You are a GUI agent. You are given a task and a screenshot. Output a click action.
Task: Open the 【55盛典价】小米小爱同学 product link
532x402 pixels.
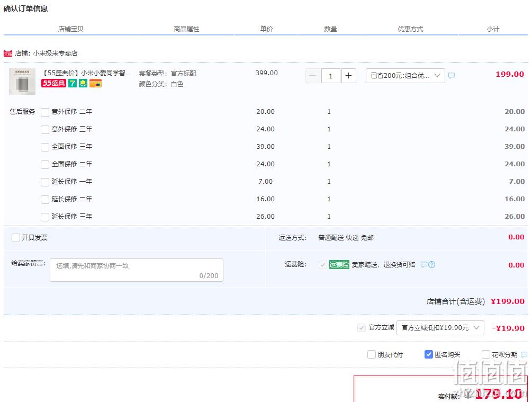(x=86, y=73)
